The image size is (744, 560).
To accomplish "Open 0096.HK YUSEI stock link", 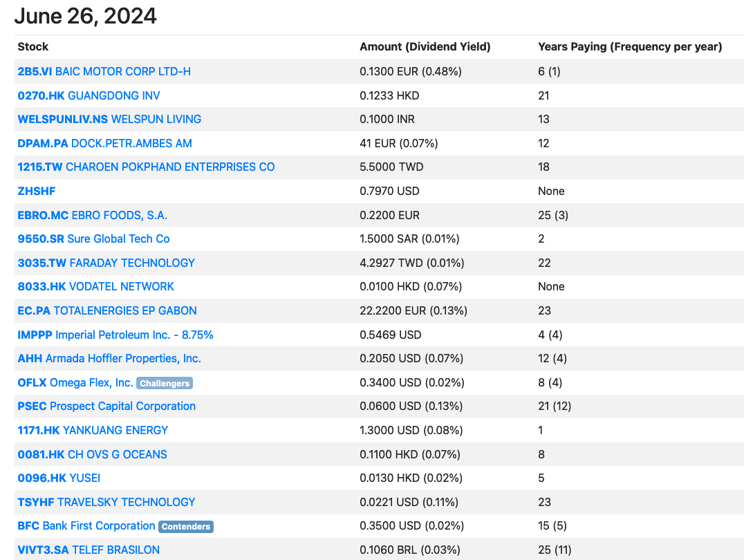I will (x=59, y=478).
